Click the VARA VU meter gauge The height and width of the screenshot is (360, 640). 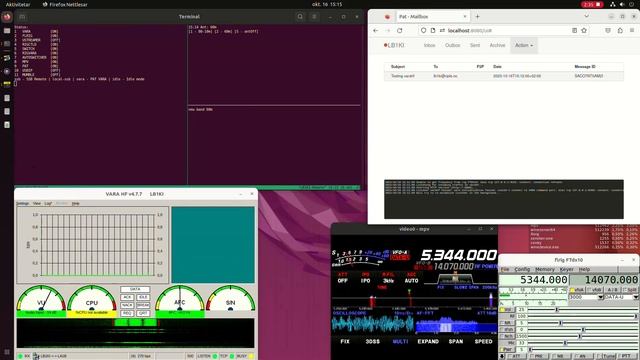coord(41,301)
